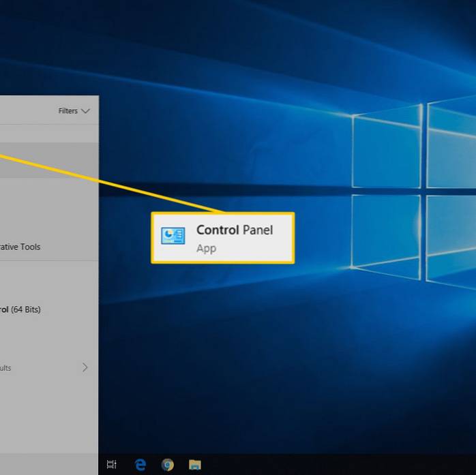Click the '(64 Bits)' text in results
This screenshot has height=475, width=476.
26,309
